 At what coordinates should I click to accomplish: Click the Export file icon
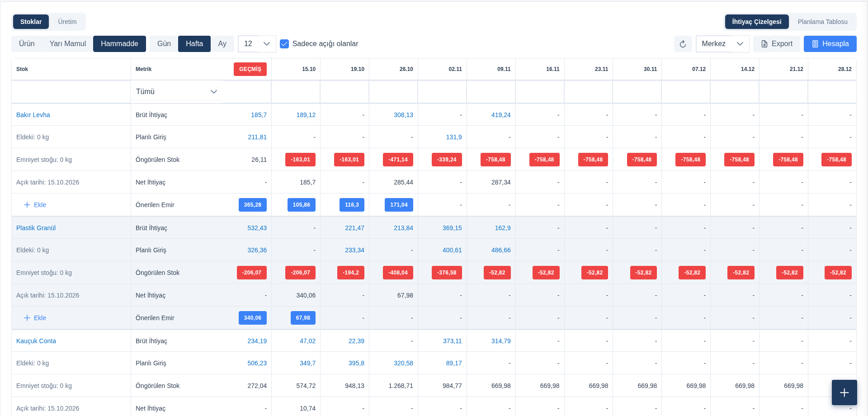tap(764, 44)
